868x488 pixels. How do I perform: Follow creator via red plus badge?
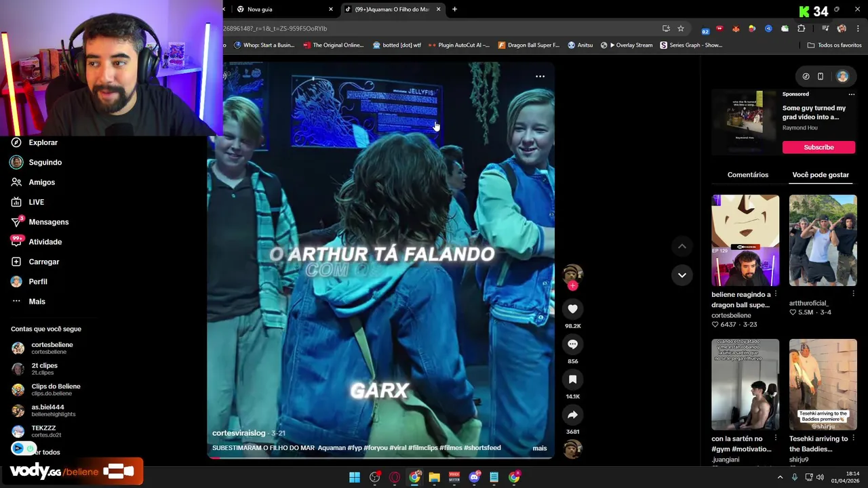[x=572, y=285]
